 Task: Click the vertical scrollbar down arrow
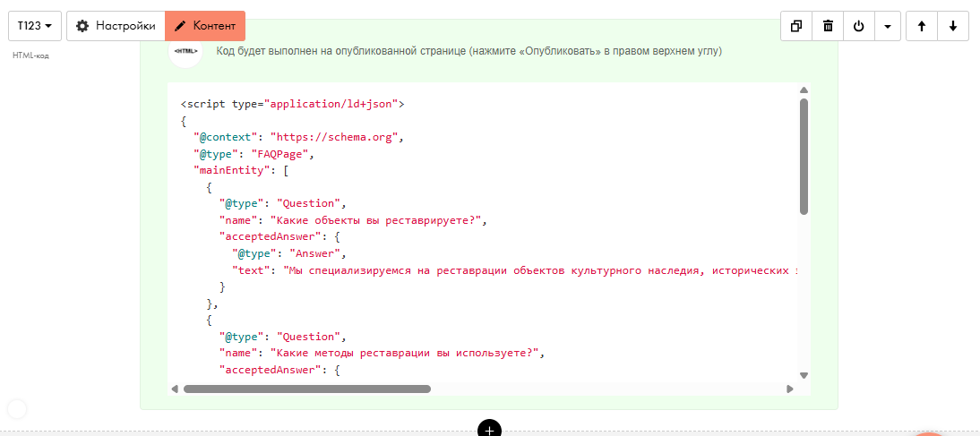pos(804,375)
